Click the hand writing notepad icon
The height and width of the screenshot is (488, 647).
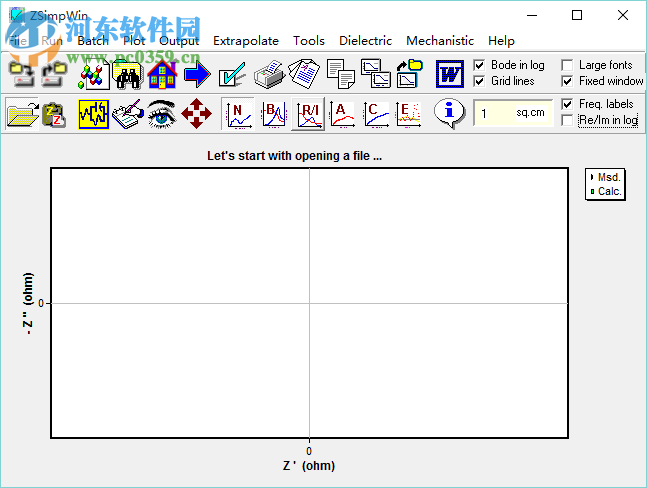click(128, 114)
